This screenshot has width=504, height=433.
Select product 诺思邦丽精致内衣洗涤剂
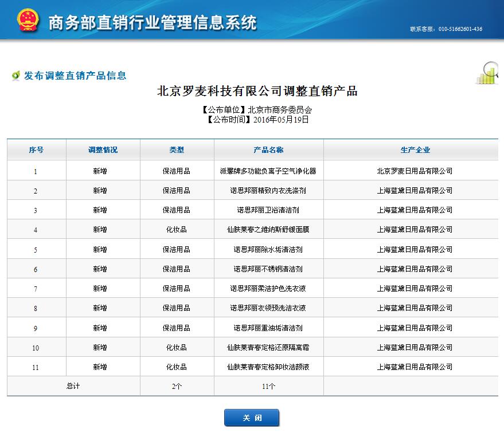268,191
